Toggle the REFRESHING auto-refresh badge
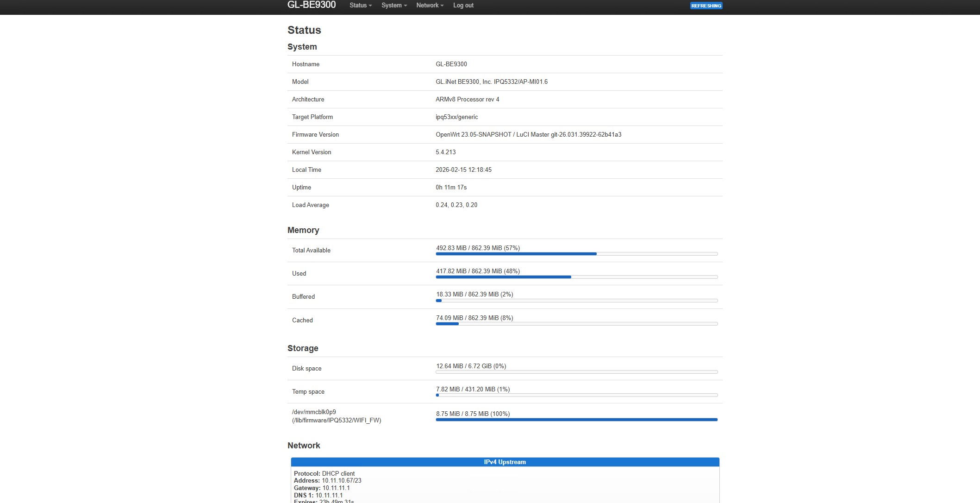The image size is (980, 503). [x=706, y=6]
